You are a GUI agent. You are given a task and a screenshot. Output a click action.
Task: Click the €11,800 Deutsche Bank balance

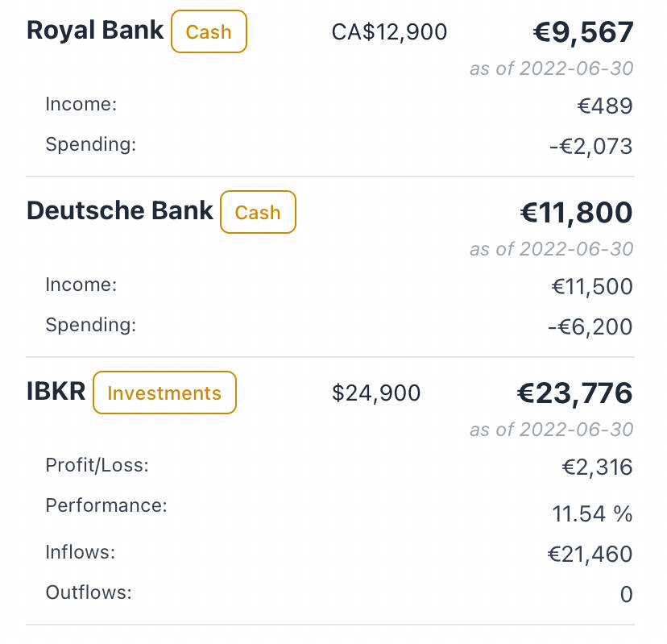pos(576,213)
